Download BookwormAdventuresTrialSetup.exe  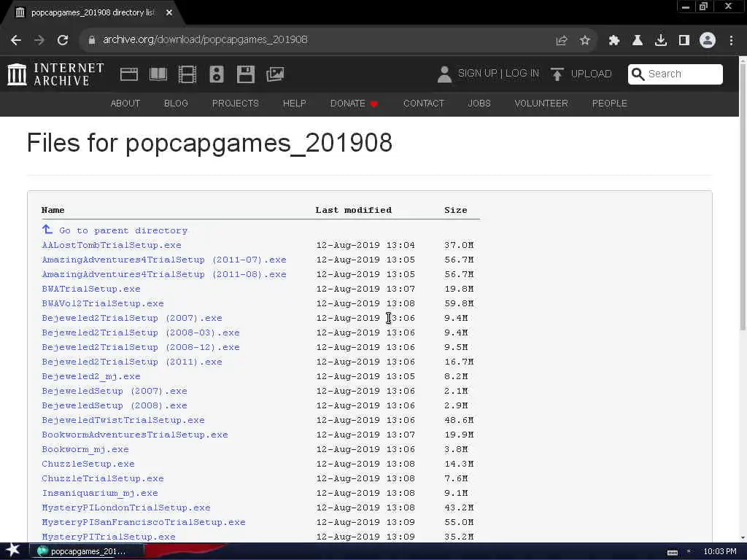tap(135, 435)
